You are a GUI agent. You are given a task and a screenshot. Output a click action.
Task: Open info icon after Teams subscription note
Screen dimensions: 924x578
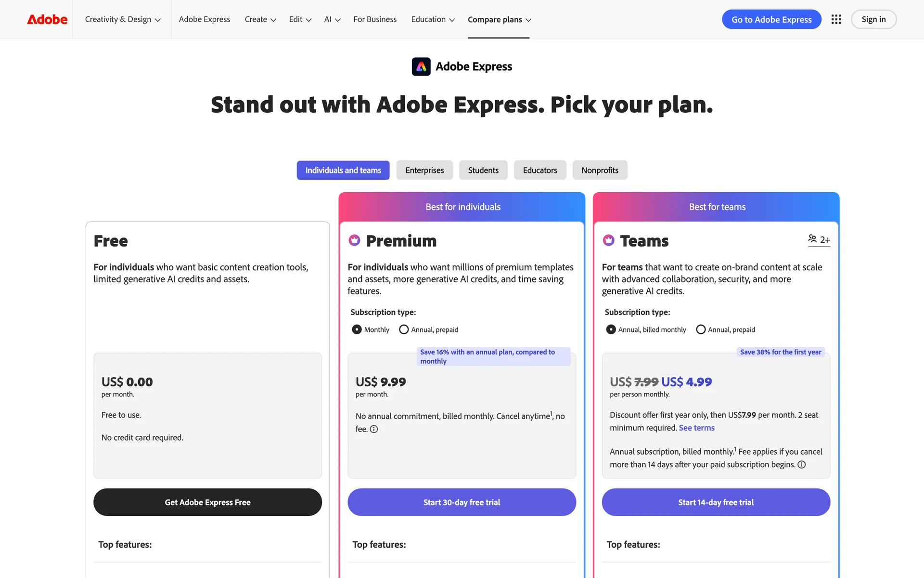pyautogui.click(x=802, y=465)
